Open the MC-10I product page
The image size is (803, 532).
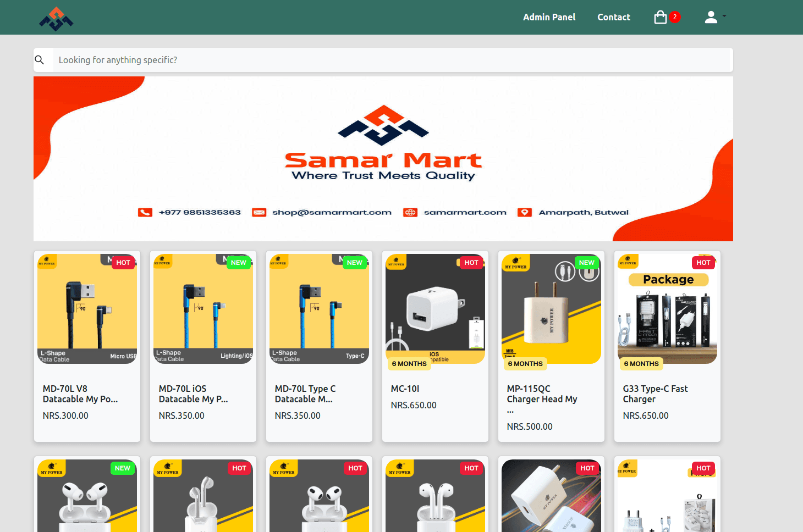click(405, 389)
